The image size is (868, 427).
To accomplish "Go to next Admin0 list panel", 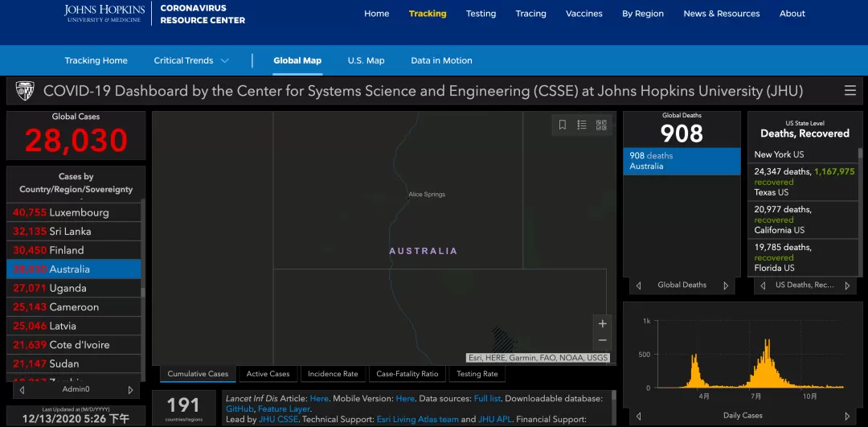I will [x=131, y=390].
